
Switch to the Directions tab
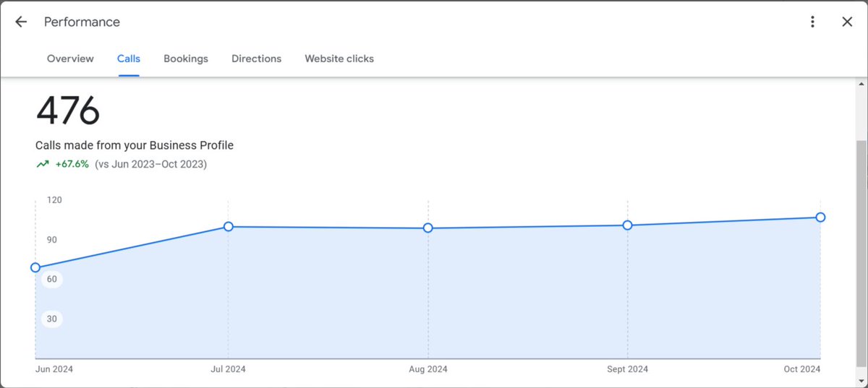[256, 59]
